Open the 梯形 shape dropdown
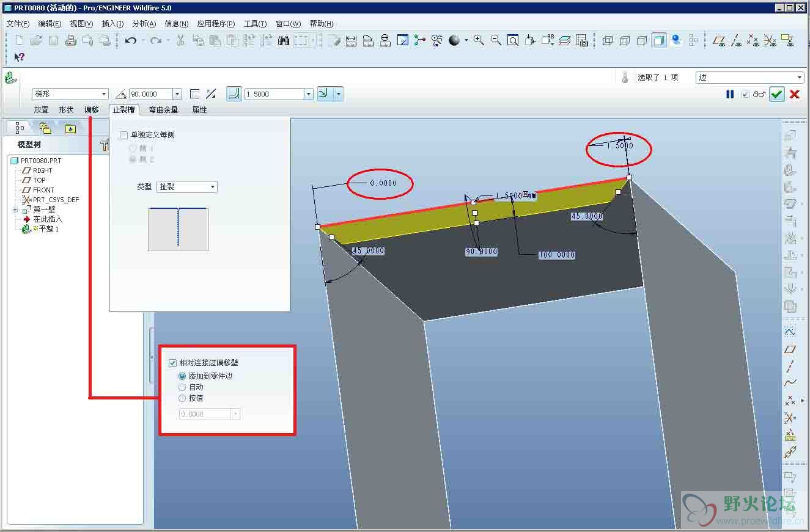Screen dimensions: 810x532 (x=104, y=94)
